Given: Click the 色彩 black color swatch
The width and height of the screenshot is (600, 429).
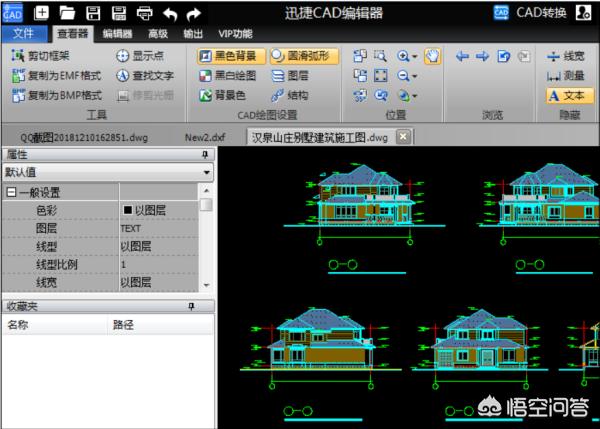Looking at the screenshot, I should click(x=127, y=211).
